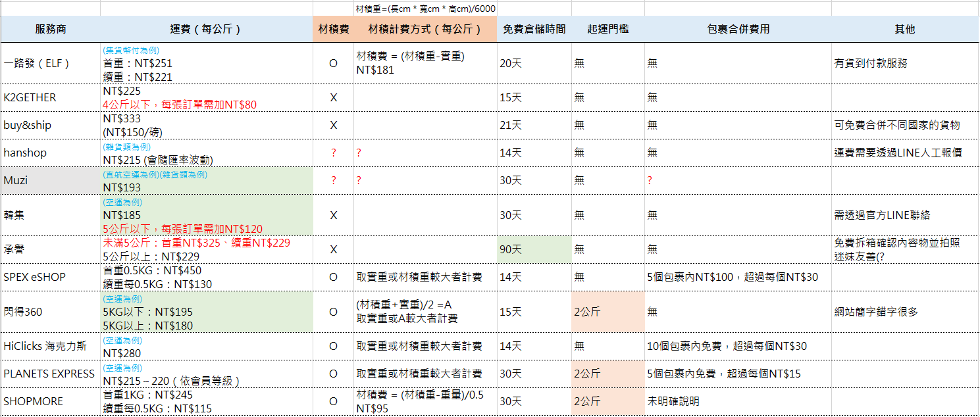
Task: Select the 韓集 shipping fee cell NT$185
Action: (207, 215)
